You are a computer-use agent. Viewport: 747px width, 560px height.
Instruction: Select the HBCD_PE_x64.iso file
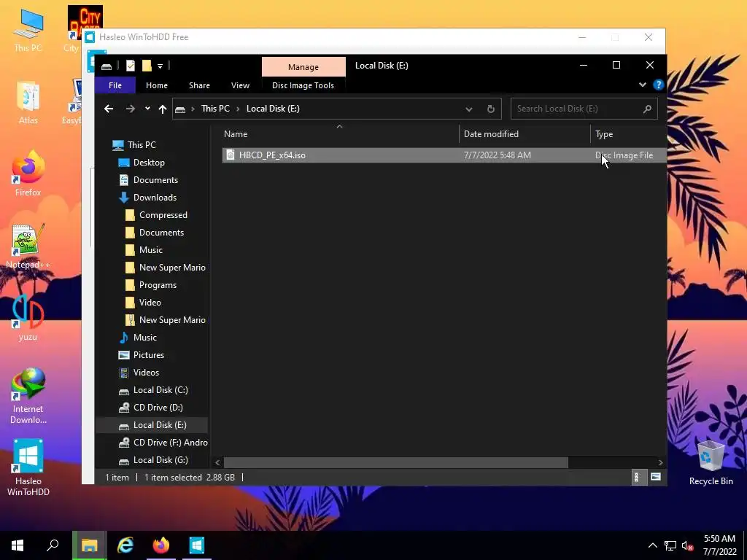coord(444,155)
